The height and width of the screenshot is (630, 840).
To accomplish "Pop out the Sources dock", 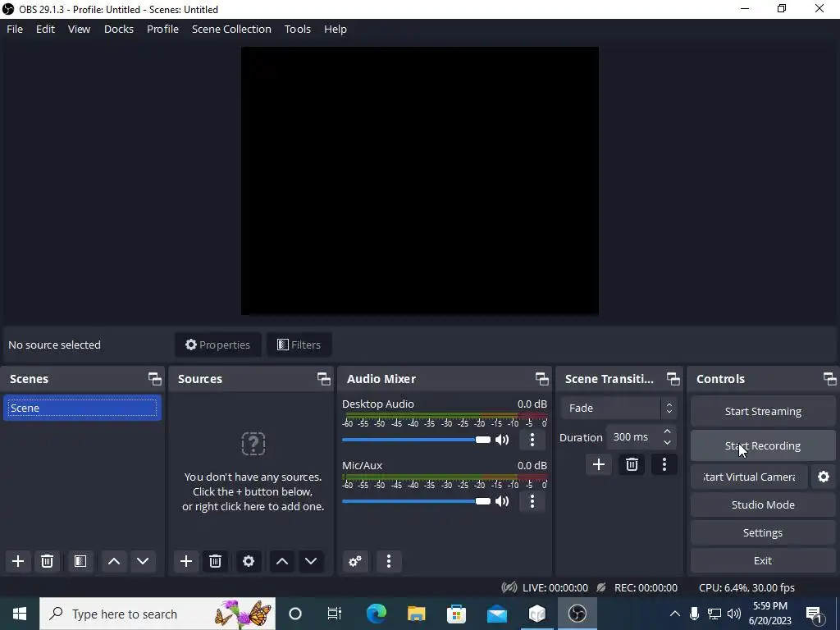I will (x=323, y=379).
